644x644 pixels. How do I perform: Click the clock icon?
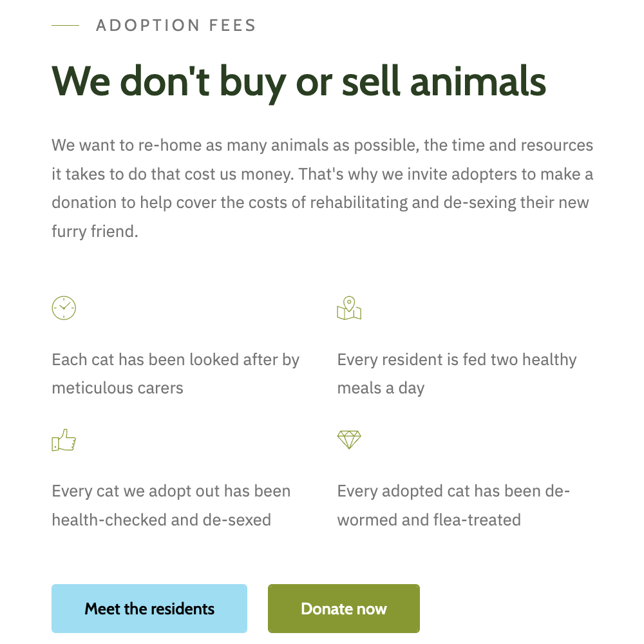64,308
